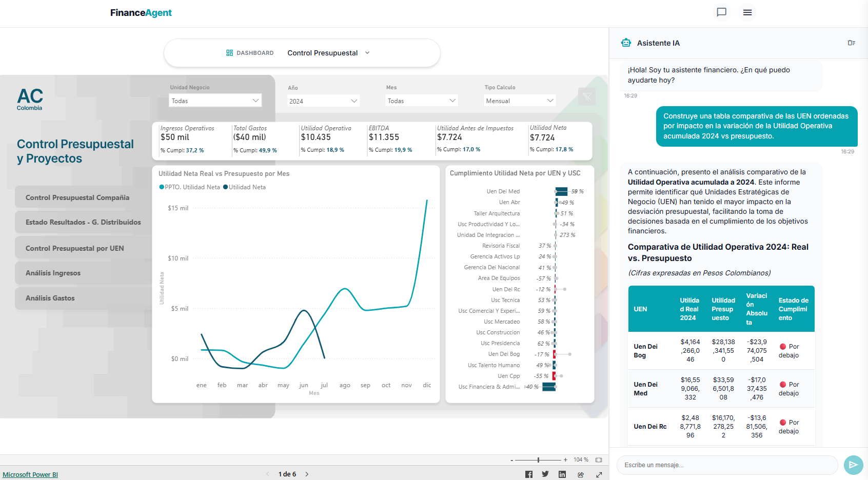Screen dimensions: 868x480
Task: Share report on LinkedIn
Action: [x=562, y=474]
